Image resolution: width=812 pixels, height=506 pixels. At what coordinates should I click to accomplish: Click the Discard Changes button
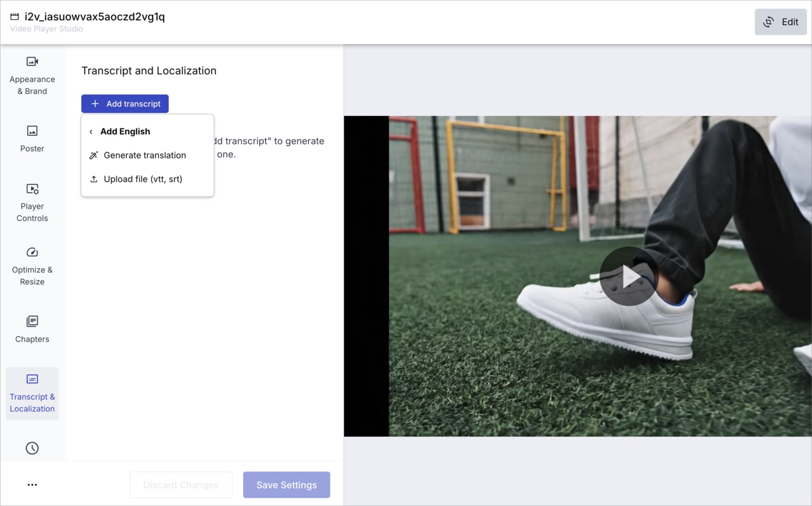(x=181, y=485)
